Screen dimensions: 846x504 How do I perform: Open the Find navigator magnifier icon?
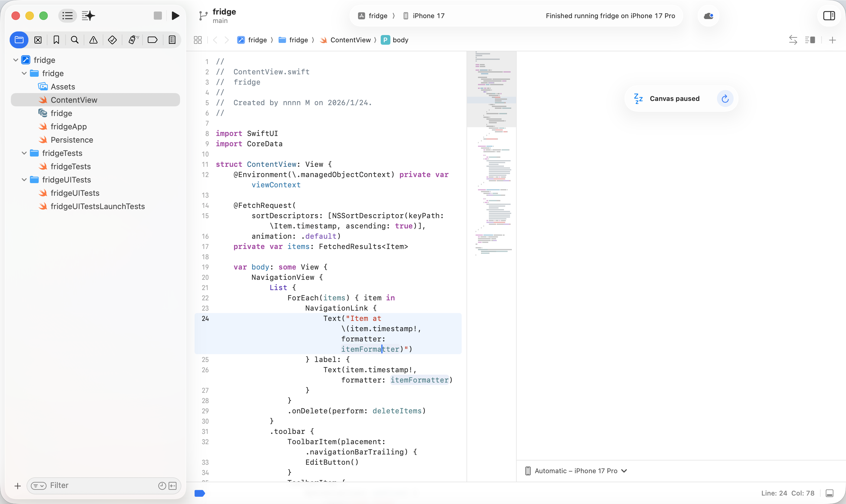click(x=75, y=40)
